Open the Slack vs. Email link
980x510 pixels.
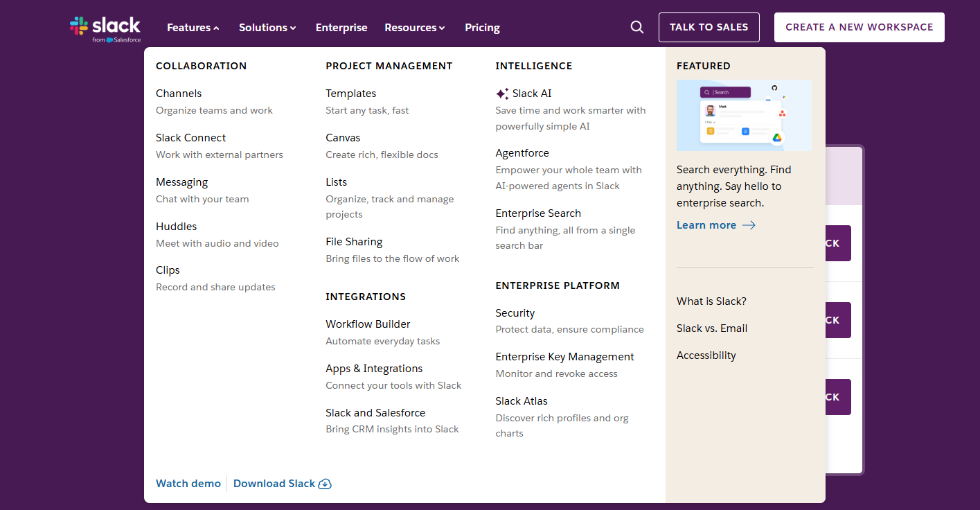pos(712,328)
